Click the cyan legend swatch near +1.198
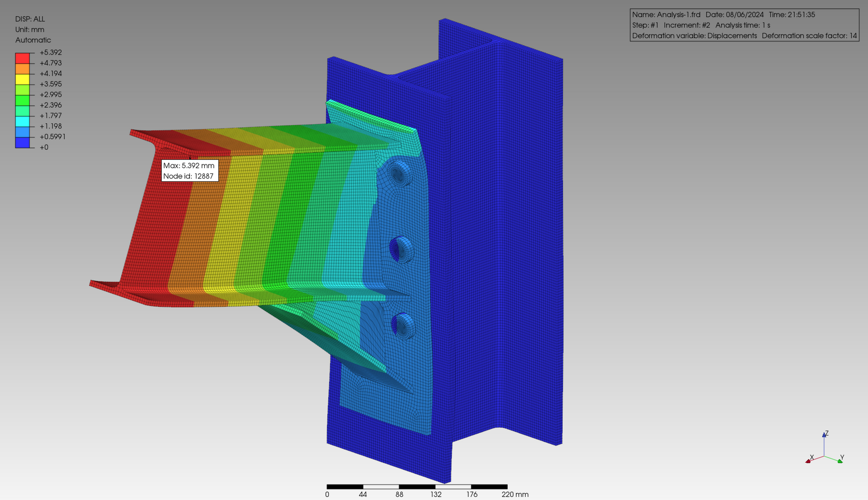Image resolution: width=868 pixels, height=500 pixels. pyautogui.click(x=22, y=121)
